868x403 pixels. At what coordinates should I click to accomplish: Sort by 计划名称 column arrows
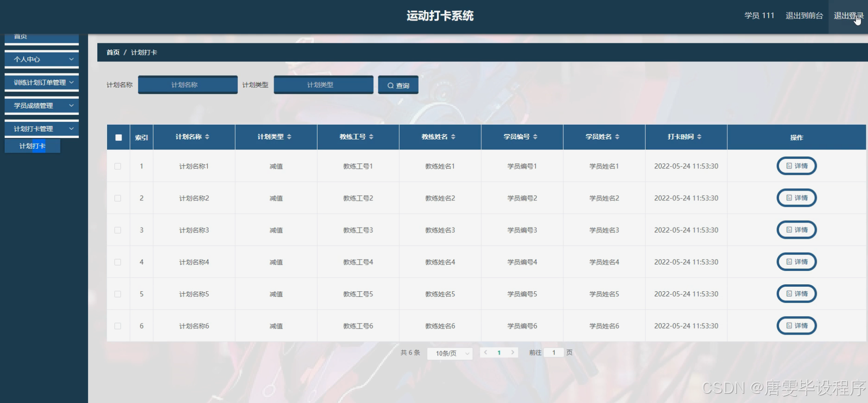pos(207,137)
